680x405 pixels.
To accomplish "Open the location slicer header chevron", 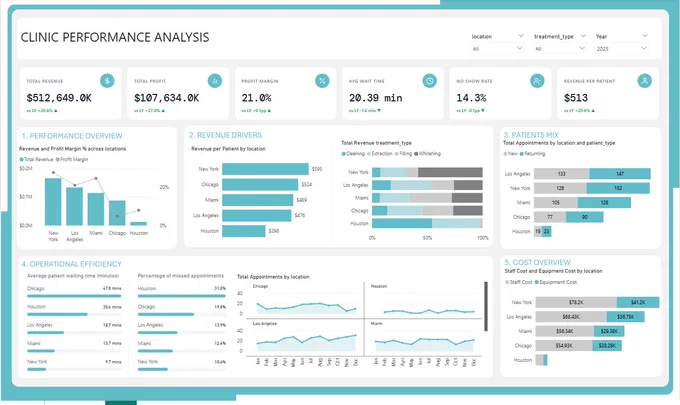I will (x=520, y=36).
